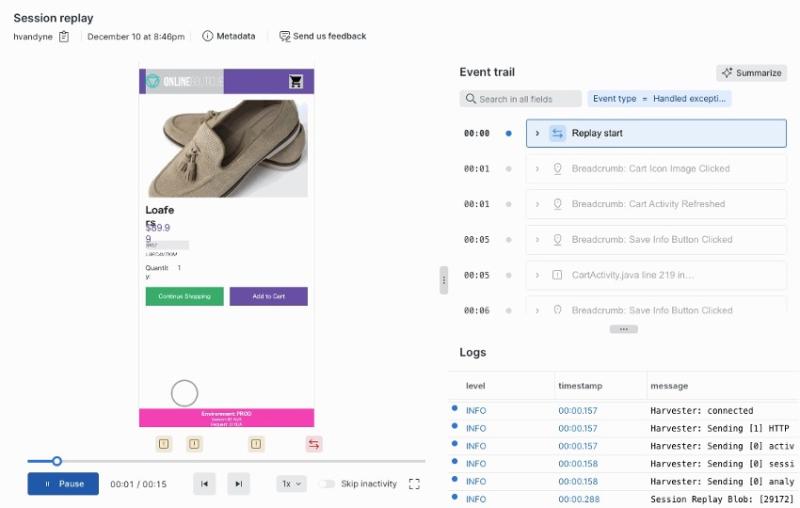
Task: Expand the CartActivity.java line 219 event
Action: point(538,275)
